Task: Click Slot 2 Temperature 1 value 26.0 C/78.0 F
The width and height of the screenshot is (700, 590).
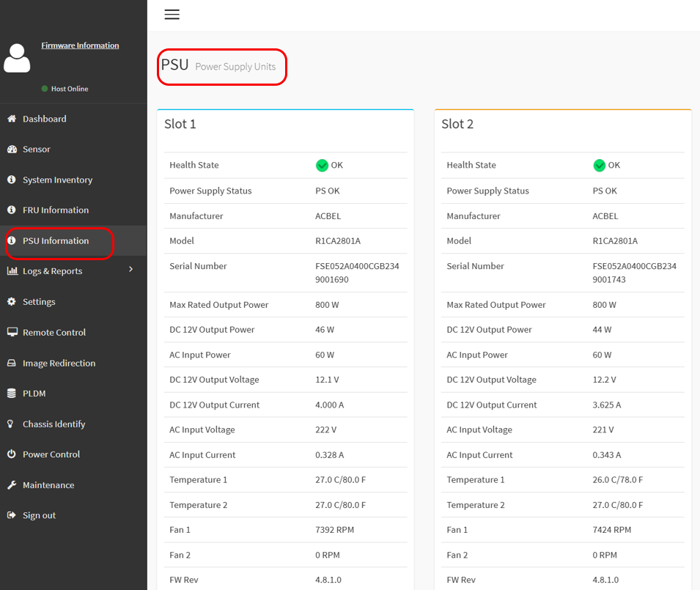Action: coord(617,480)
